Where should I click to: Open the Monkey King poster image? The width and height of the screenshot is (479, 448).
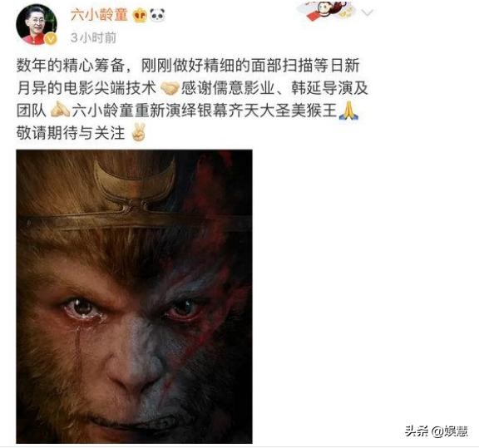coord(135,296)
